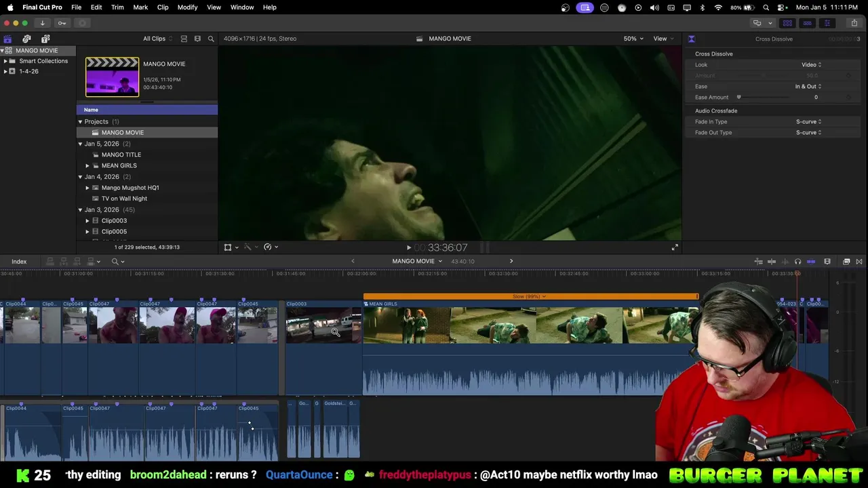
Task: Expand the workspace layout chevron menu
Action: point(770,23)
